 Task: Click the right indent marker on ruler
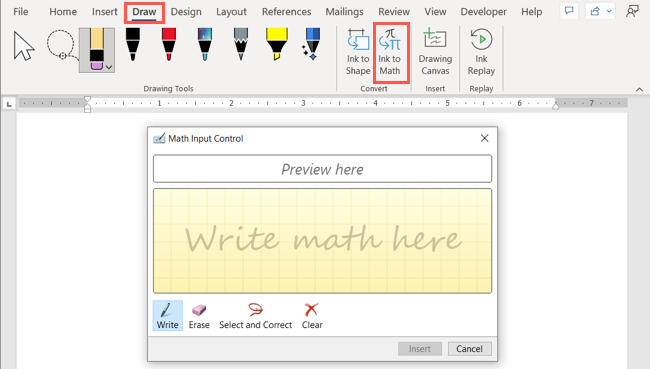click(555, 106)
